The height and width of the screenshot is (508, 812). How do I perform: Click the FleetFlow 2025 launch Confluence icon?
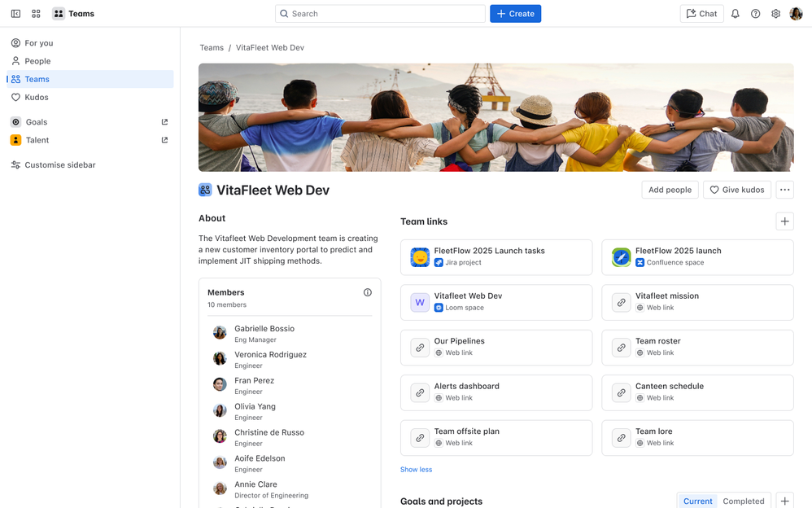[x=621, y=257]
